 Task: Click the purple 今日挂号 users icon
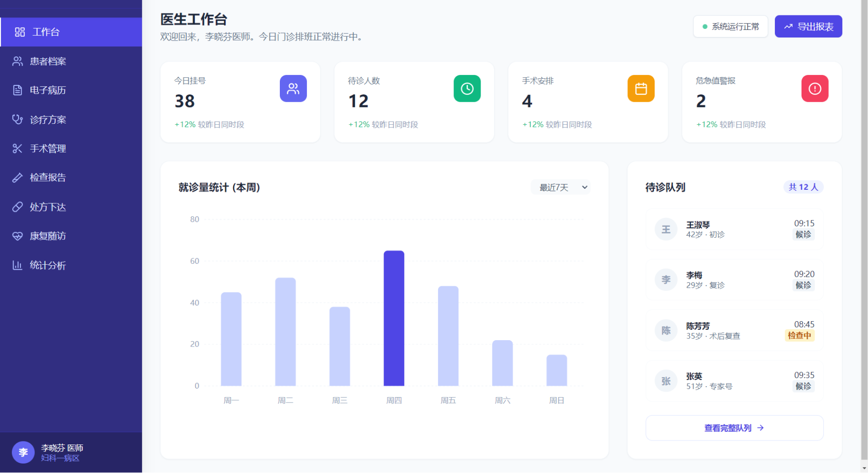click(x=293, y=89)
